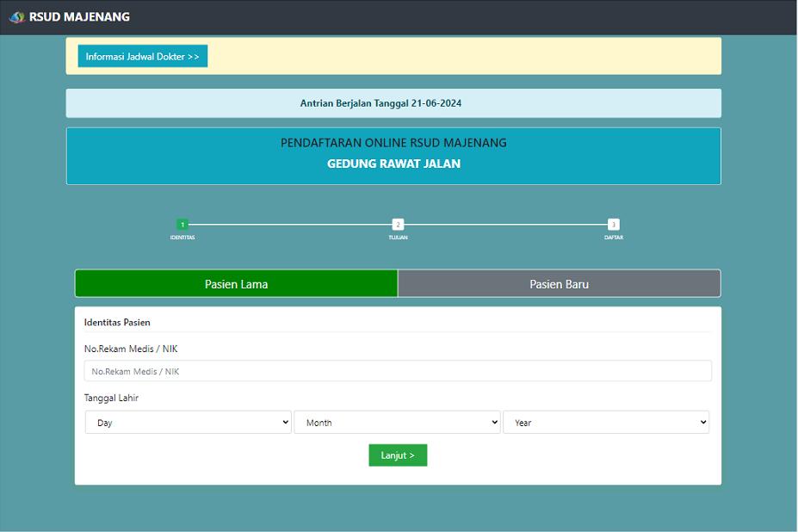
Task: Click the GEDUNG RAWAT JALAN heading
Action: (393, 164)
